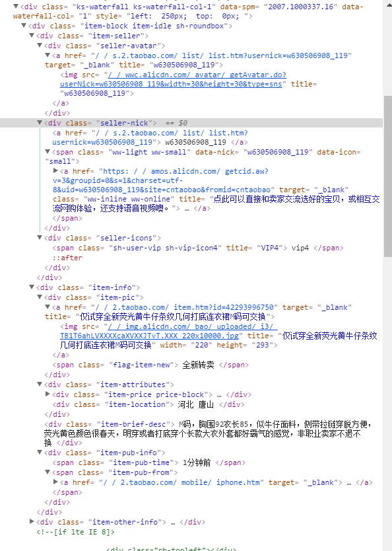Select the item-pub-time span row
The width and height of the screenshot is (392, 551).
point(148,462)
